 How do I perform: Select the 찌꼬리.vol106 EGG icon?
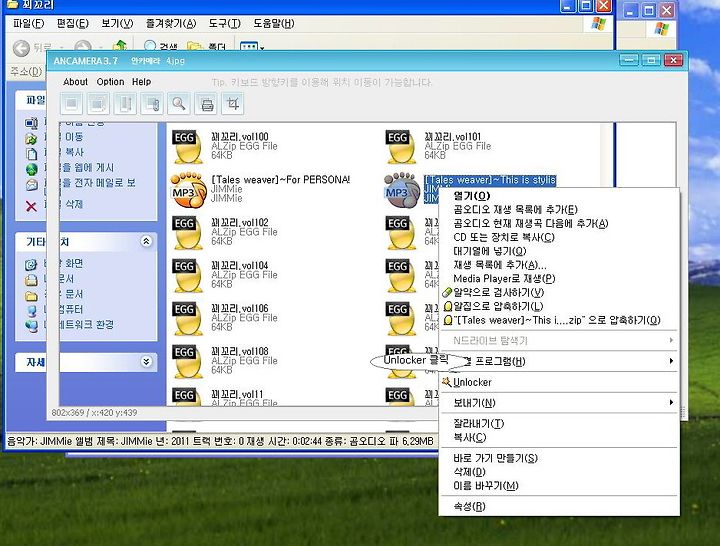[188, 319]
